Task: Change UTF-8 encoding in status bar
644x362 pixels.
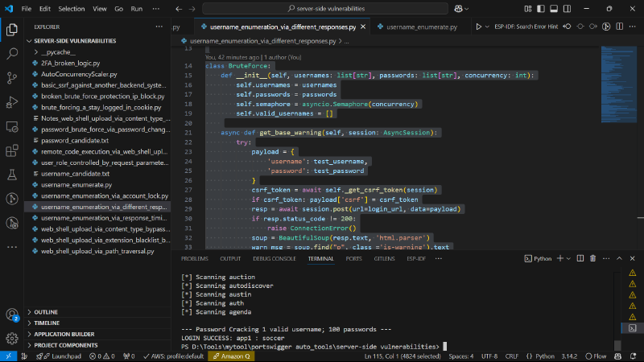Action: pos(489,356)
